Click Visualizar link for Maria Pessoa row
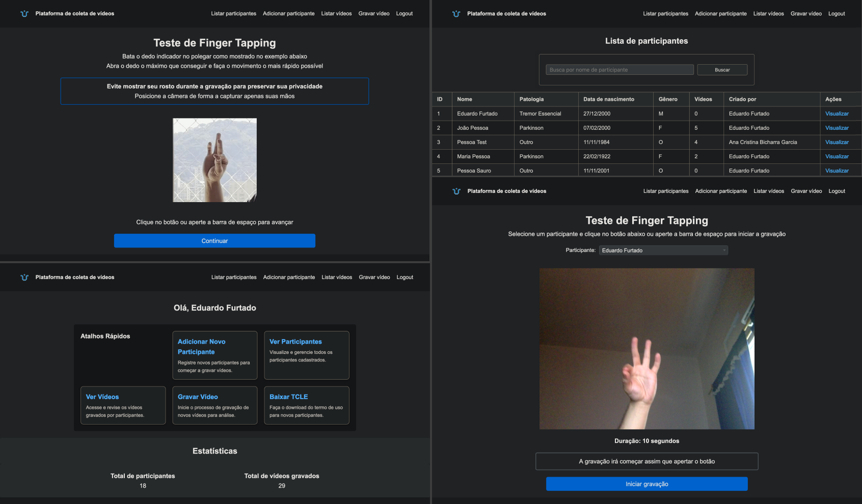Image resolution: width=862 pixels, height=504 pixels. (x=837, y=157)
